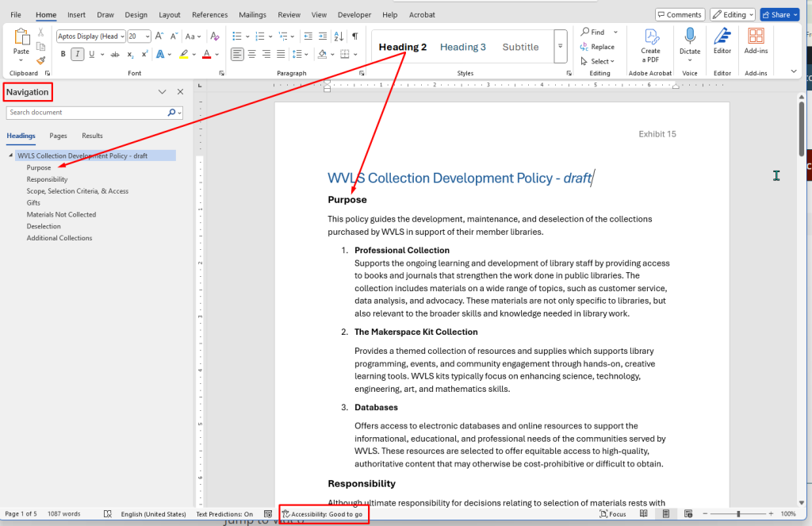Viewport: 812px width, 526px height.
Task: Adjust the zoom slider handle
Action: (738, 513)
